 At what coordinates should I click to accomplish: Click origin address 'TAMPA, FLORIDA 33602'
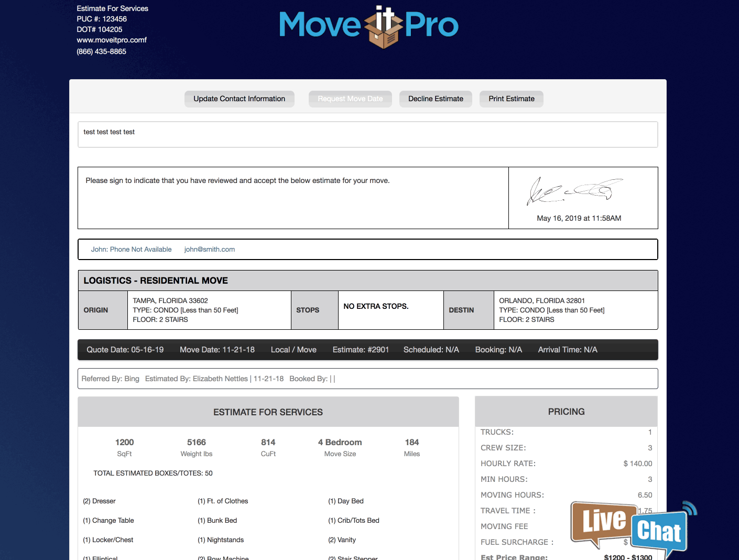point(170,301)
